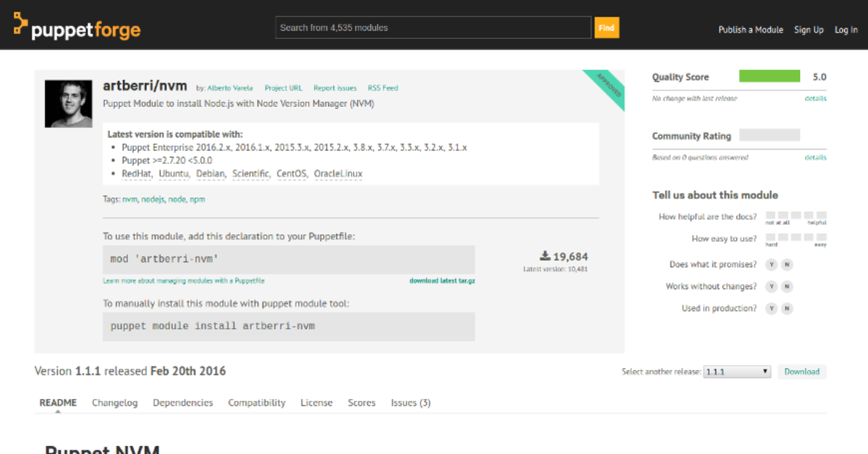Viewport: 868px width, 454px height.
Task: Click the download icon next to 19,684
Action: coord(545,256)
